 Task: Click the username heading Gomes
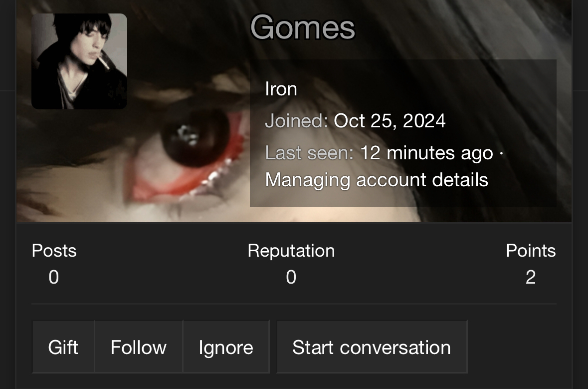[302, 26]
